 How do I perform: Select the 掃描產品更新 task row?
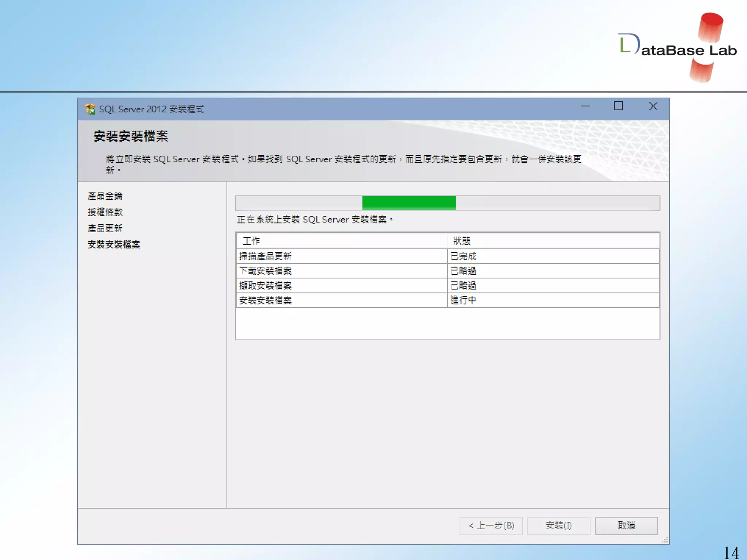pos(448,256)
